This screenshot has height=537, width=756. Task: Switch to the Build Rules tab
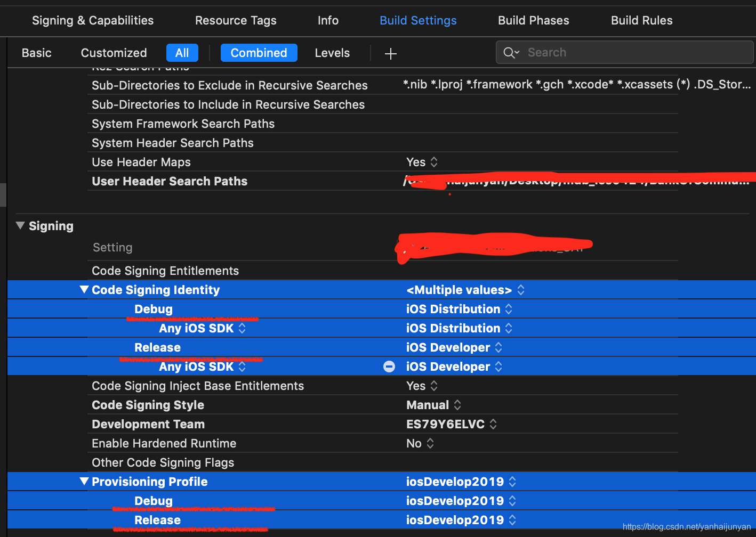point(641,20)
